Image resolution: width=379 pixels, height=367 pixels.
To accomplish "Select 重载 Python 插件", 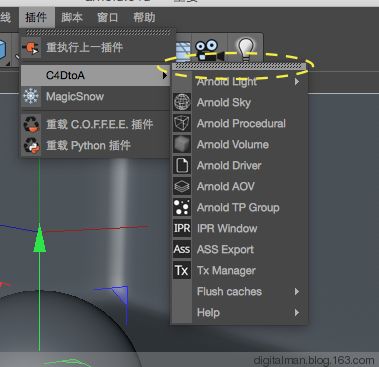I will (96, 145).
